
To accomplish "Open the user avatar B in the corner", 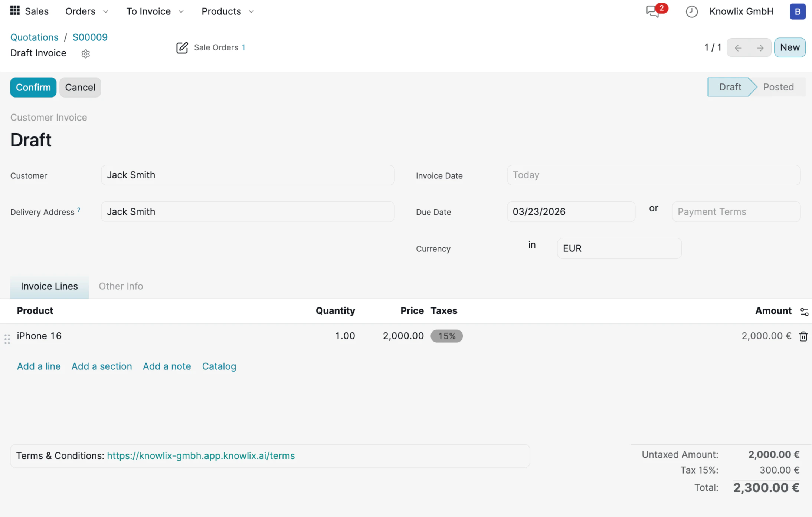I will pyautogui.click(x=797, y=11).
